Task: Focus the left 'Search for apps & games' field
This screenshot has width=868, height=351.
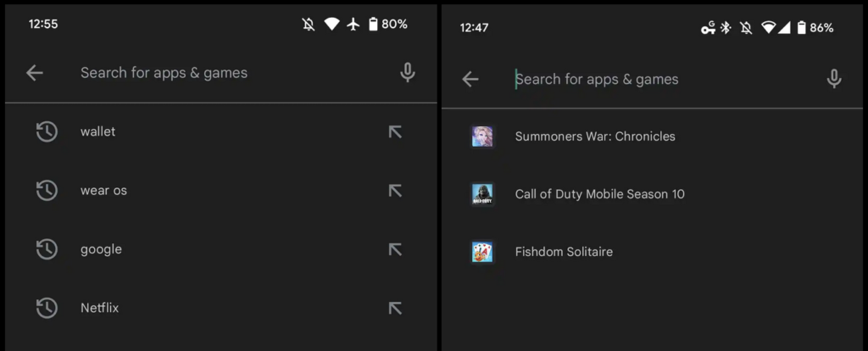Action: [x=232, y=73]
